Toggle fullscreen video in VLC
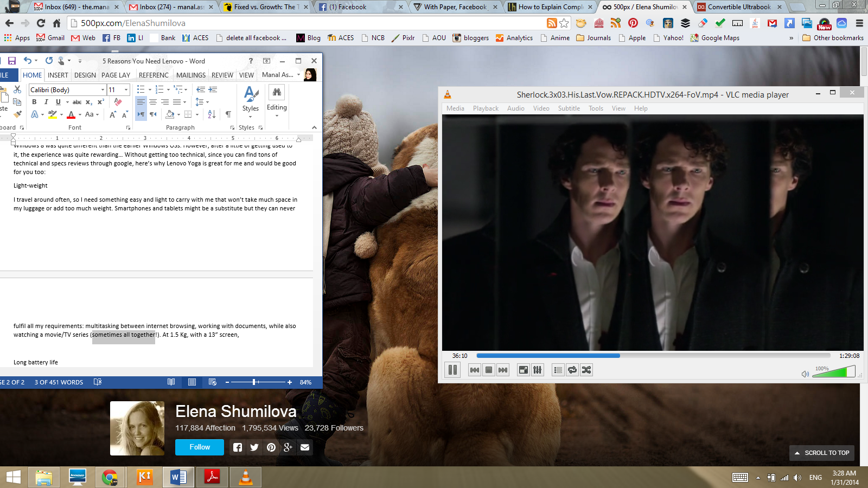The height and width of the screenshot is (488, 868). (x=524, y=370)
